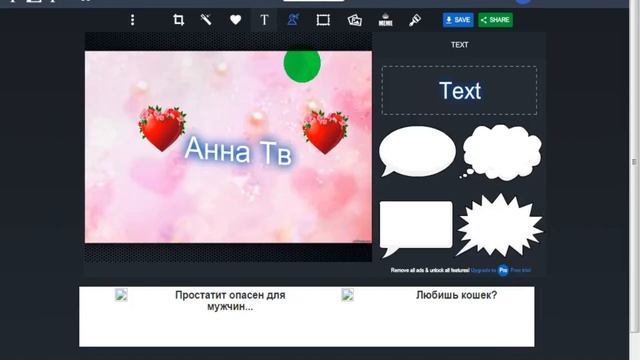Select the 'Анна Тв' text on canvas
Screen dimensions: 640x360
click(x=238, y=151)
